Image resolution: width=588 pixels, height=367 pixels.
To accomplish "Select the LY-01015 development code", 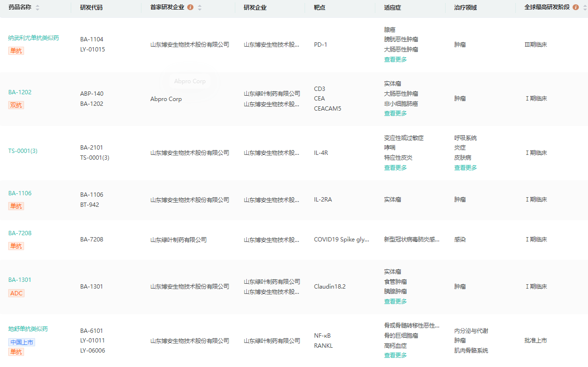I will [x=92, y=50].
